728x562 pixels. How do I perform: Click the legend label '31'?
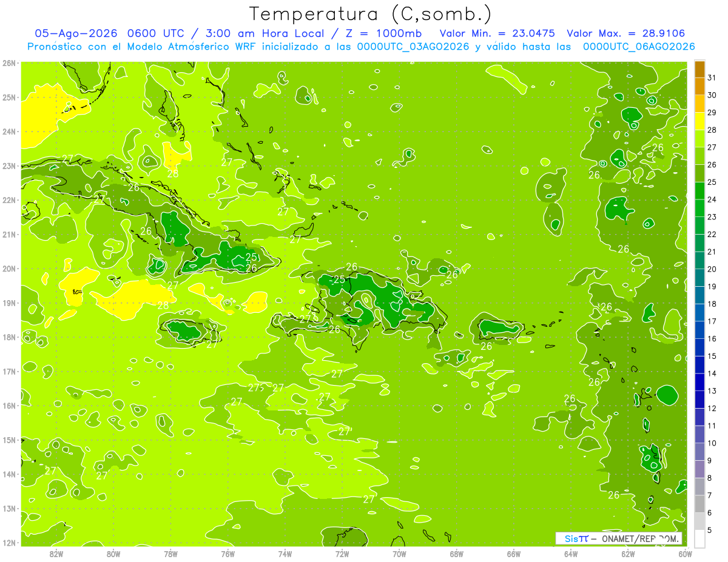pos(712,78)
